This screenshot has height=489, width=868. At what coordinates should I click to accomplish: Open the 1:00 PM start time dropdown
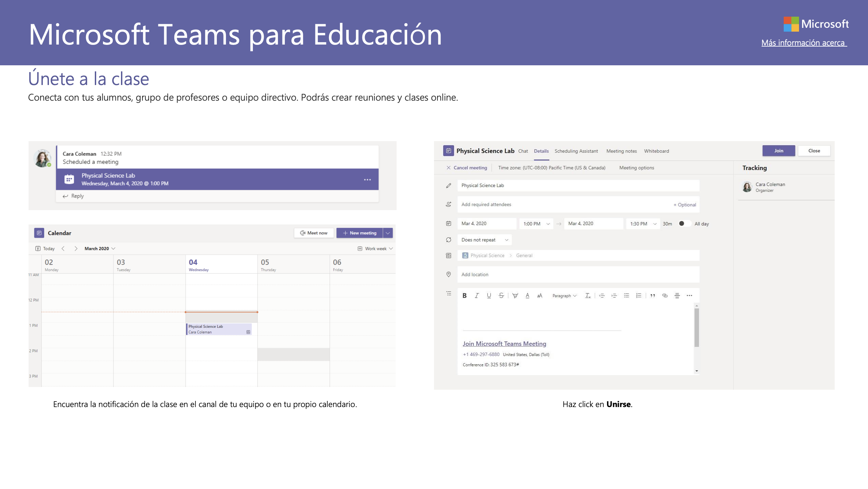pos(536,223)
